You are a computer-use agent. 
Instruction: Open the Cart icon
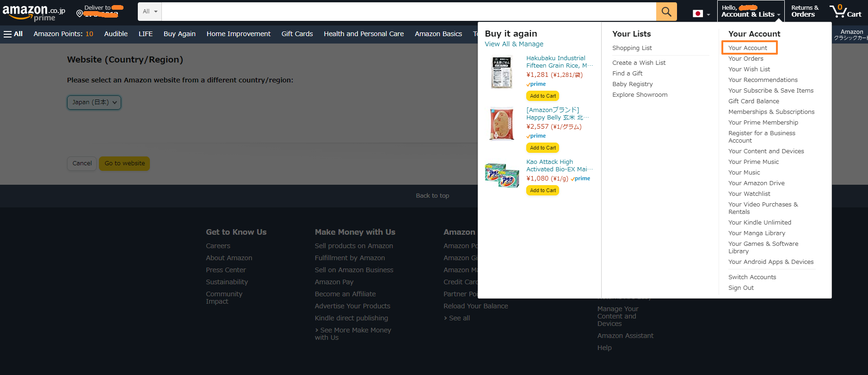click(845, 11)
